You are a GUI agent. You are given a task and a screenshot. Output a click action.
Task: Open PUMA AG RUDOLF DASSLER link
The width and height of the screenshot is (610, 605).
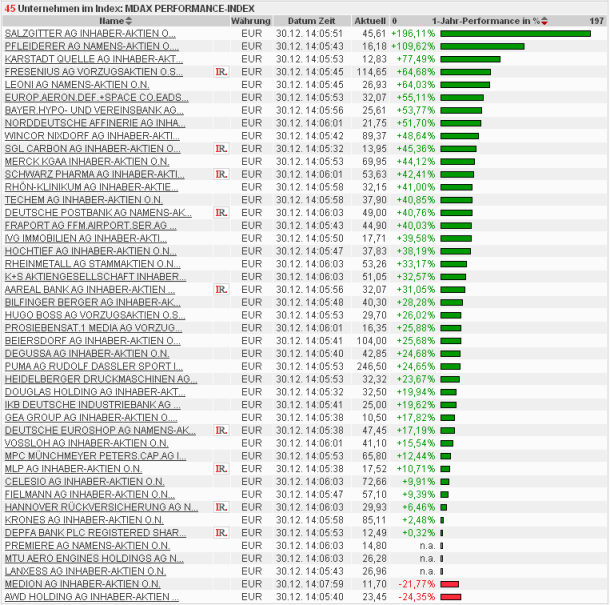click(x=93, y=367)
